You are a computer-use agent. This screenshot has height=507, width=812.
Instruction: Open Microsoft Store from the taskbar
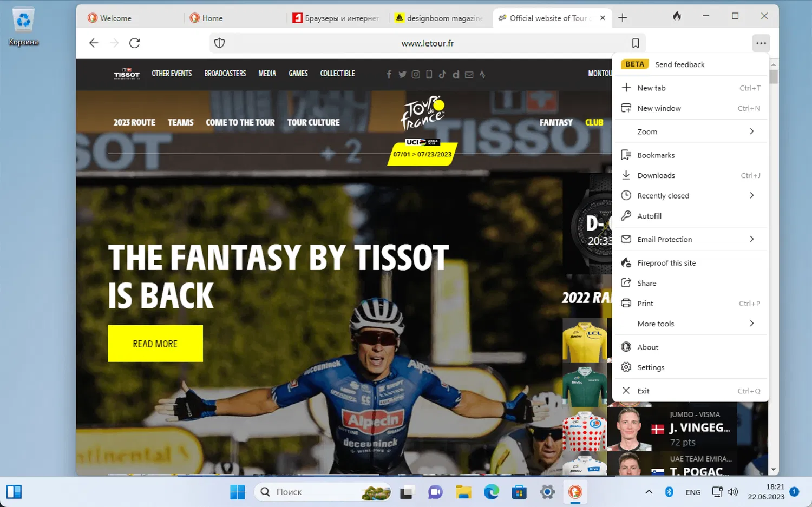519,492
